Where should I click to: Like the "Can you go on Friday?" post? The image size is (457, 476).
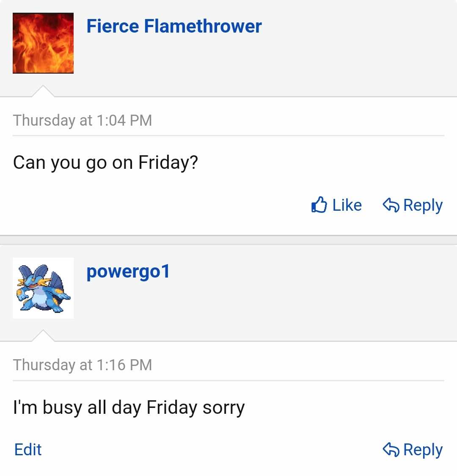coord(336,205)
